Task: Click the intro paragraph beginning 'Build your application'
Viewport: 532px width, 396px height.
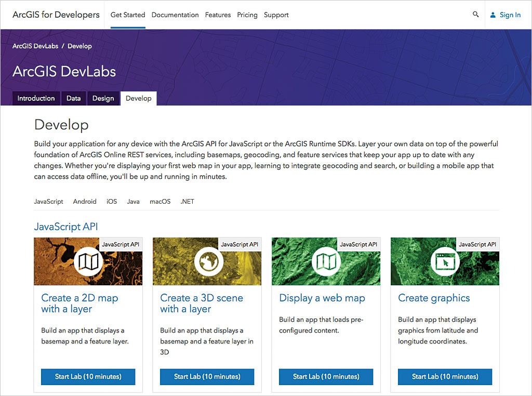Action: coord(266,160)
